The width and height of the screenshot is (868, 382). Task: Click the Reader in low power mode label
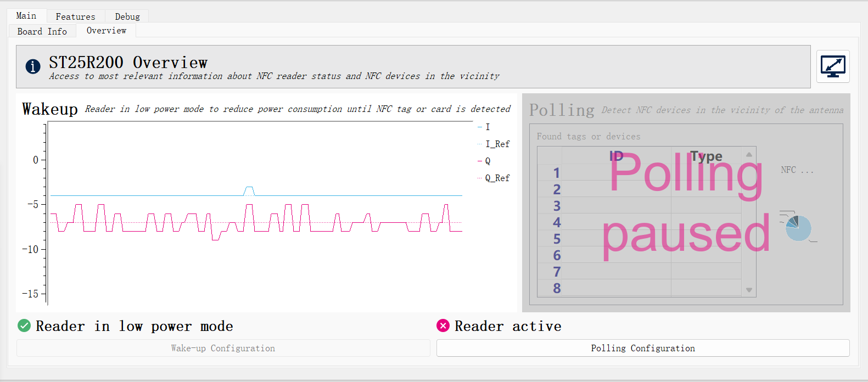pos(135,326)
